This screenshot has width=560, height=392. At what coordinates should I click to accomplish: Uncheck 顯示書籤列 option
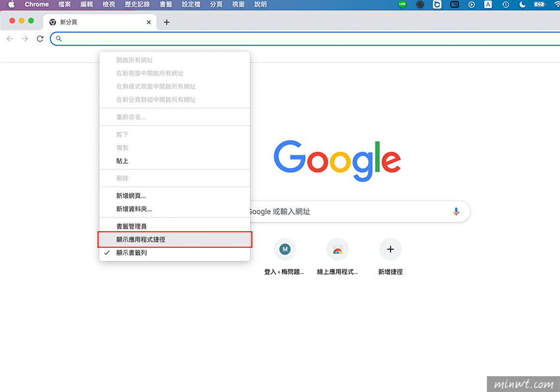tap(175, 252)
